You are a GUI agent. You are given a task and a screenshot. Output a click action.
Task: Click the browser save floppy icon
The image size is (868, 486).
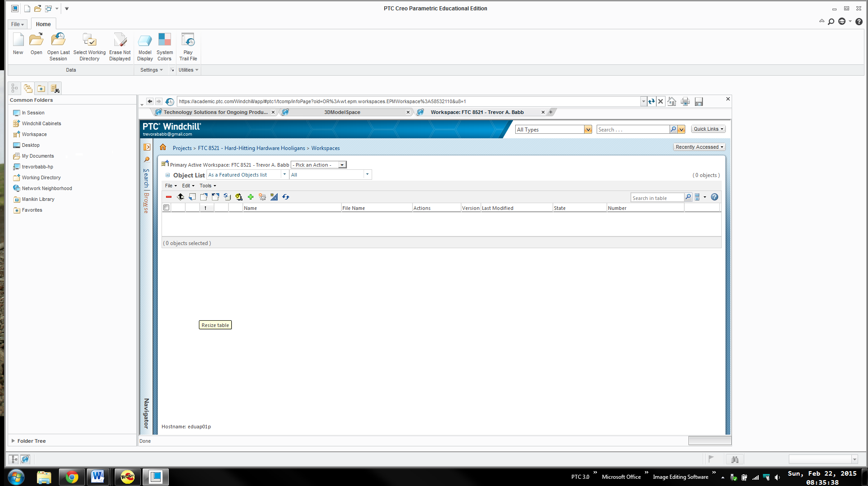699,102
